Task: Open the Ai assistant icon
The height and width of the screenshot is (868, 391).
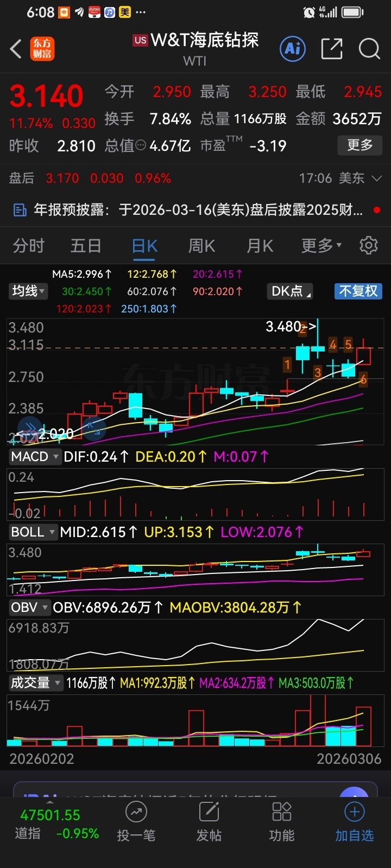Action: click(293, 49)
